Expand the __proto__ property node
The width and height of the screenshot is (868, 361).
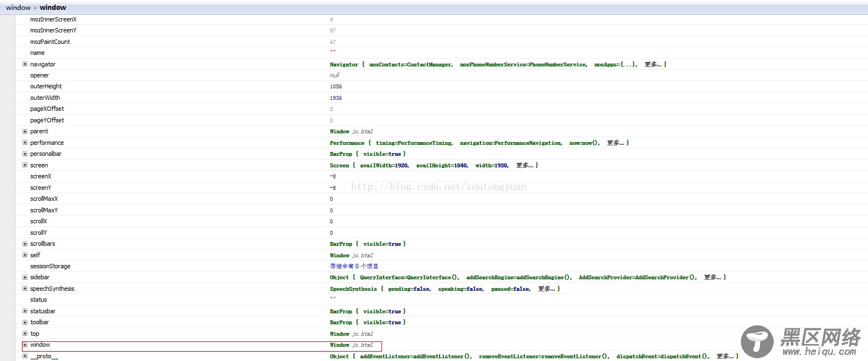point(25,356)
